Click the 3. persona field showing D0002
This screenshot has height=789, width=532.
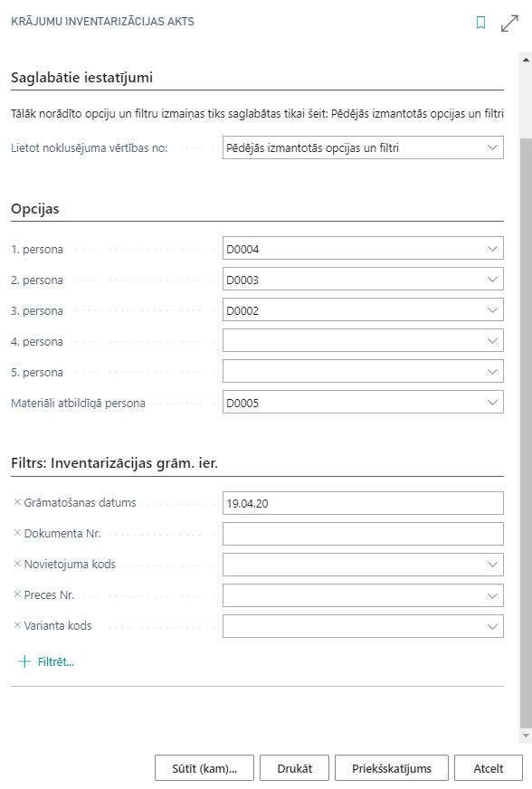click(x=363, y=310)
